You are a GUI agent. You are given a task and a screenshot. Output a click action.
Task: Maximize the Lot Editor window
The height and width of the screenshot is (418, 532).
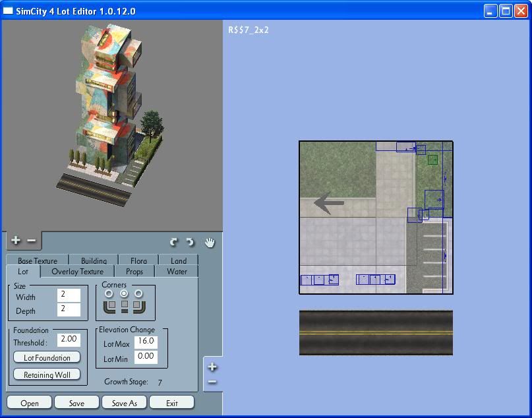point(506,11)
